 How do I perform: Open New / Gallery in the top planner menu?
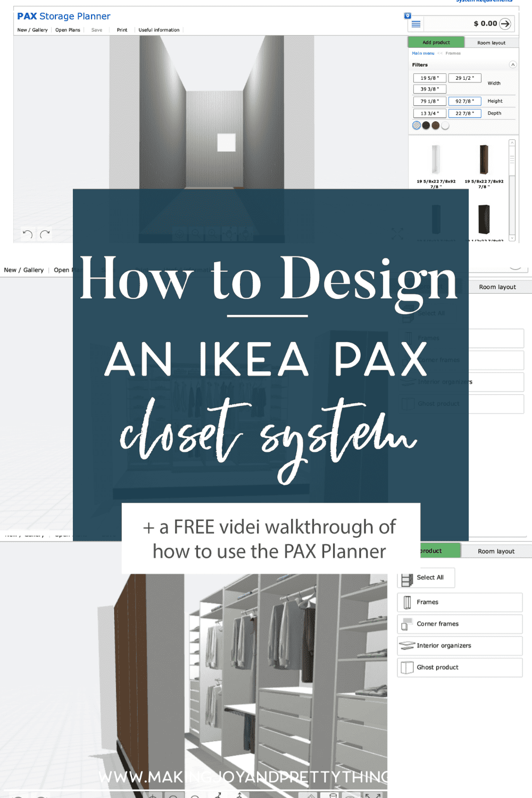[x=32, y=30]
